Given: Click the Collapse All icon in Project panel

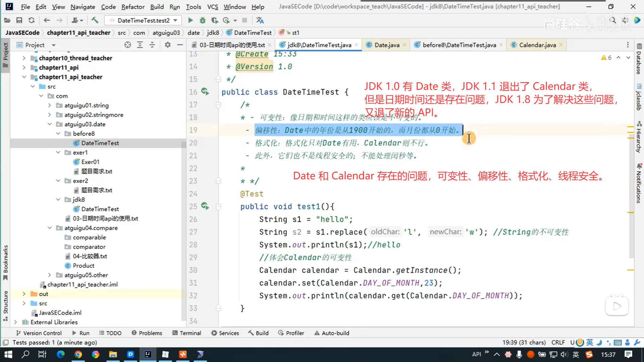Looking at the screenshot, I should [152, 45].
